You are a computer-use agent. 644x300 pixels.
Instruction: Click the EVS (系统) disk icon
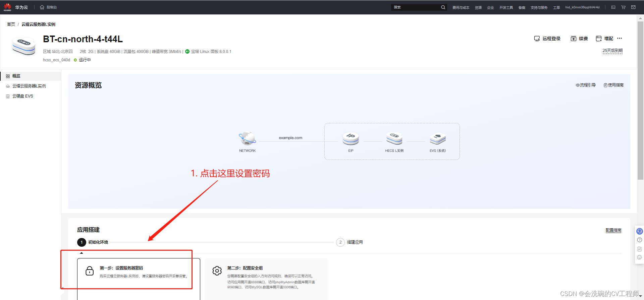click(438, 138)
